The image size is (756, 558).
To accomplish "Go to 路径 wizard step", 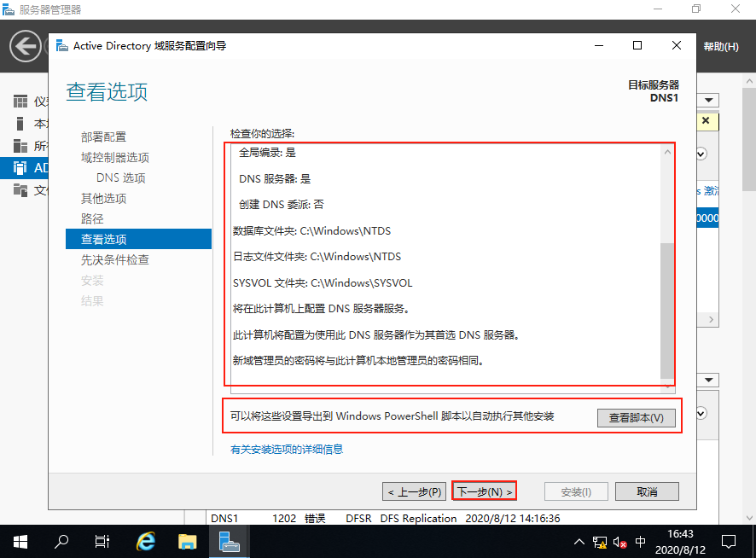I will pos(92,218).
